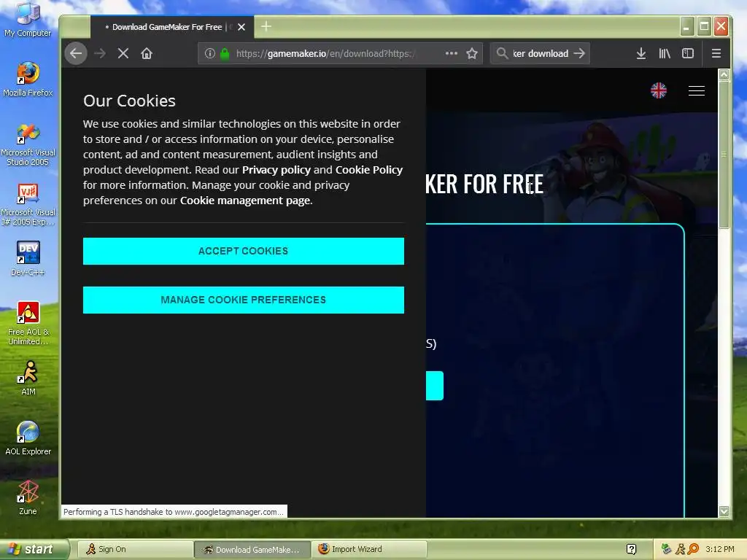This screenshot has height=560, width=747.
Task: Click the vertical scrollbar thumb
Action: click(x=724, y=155)
